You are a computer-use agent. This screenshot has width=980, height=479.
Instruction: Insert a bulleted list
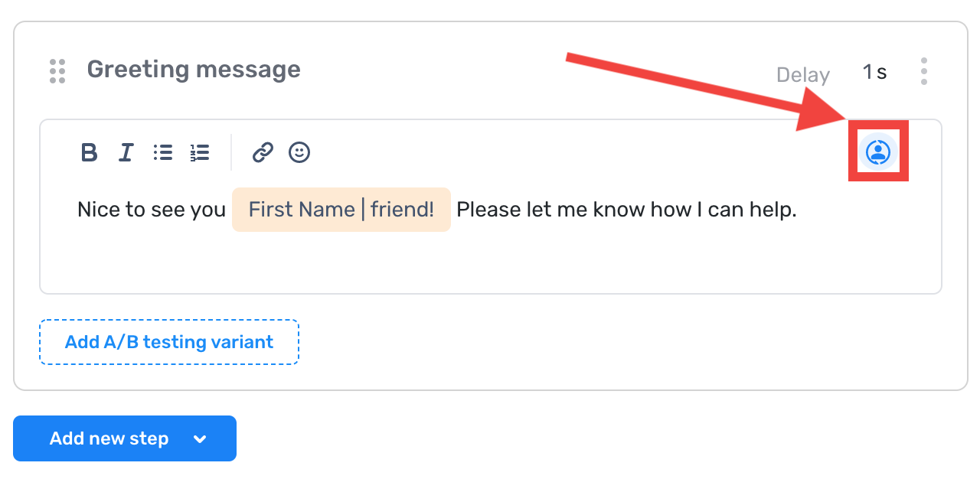click(162, 152)
